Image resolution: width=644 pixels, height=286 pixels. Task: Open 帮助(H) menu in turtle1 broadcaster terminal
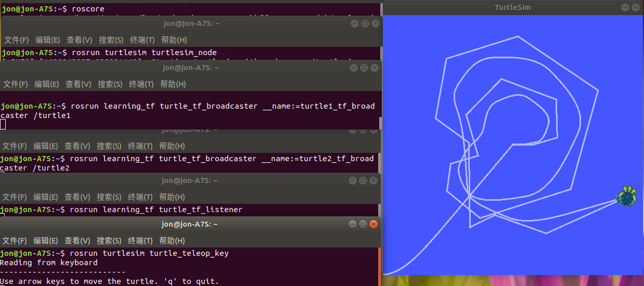coord(173,84)
